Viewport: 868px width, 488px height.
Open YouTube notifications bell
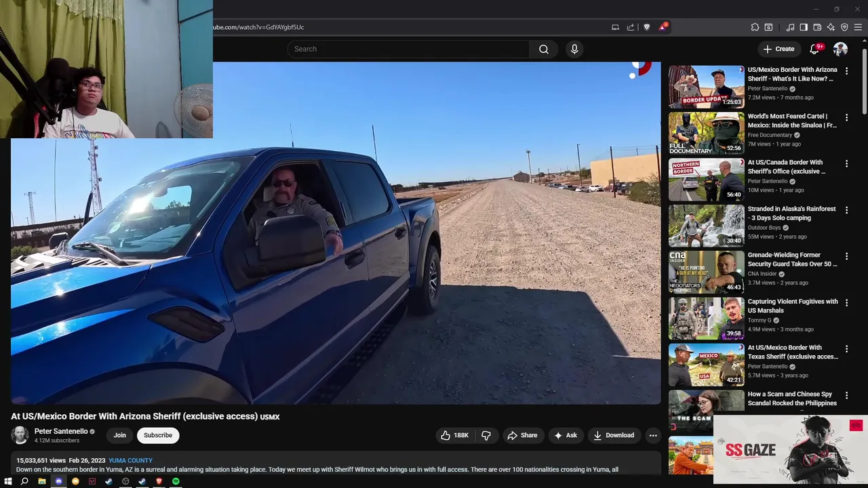coord(815,49)
